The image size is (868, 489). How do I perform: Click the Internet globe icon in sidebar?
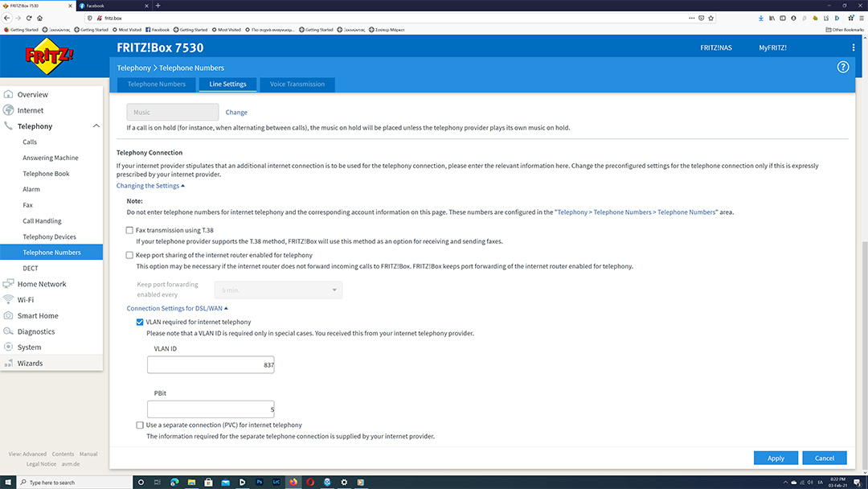click(8, 109)
